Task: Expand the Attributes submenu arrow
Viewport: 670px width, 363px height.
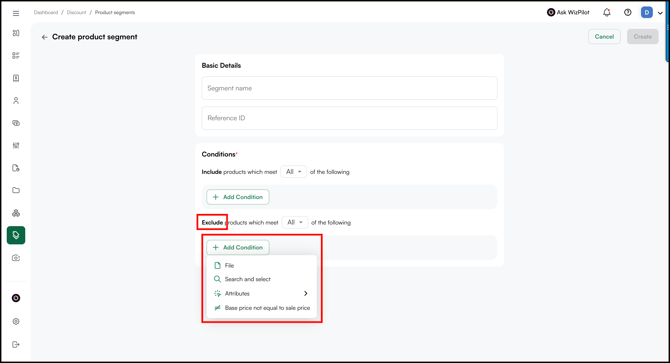Action: 306,293
